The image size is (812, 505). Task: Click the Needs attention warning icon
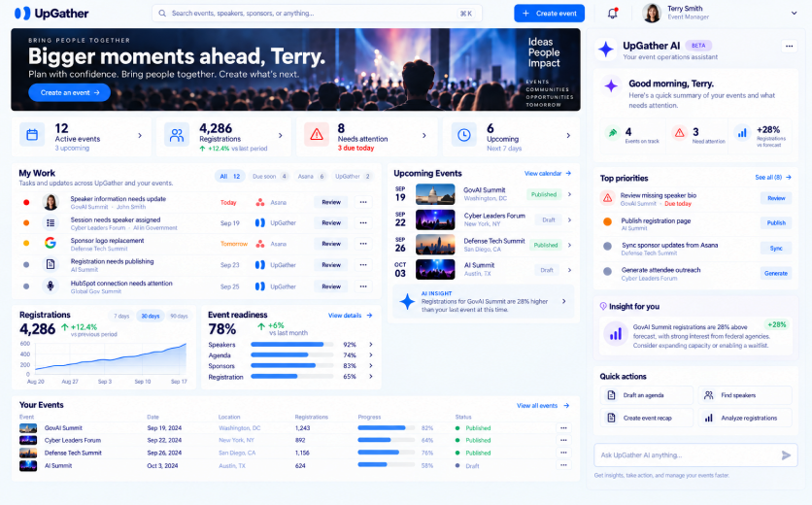click(x=317, y=135)
